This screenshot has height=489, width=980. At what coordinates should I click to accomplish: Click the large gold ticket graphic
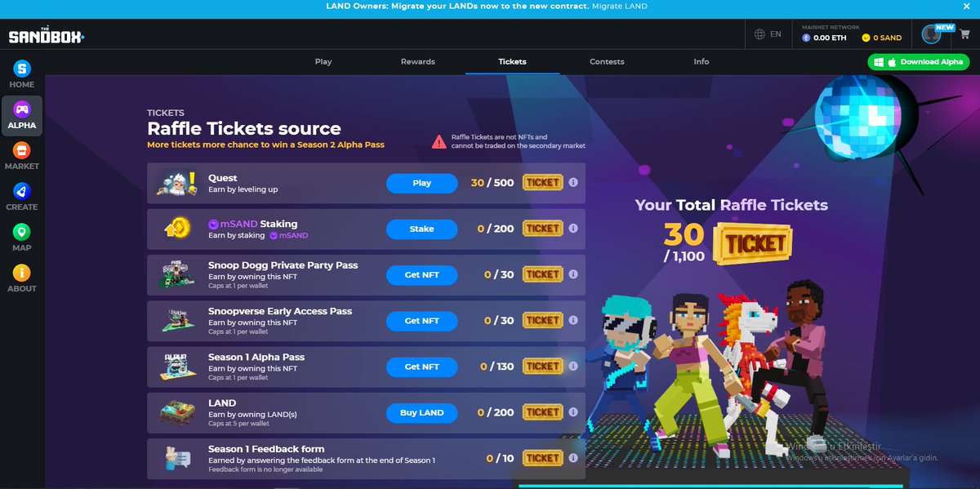point(752,242)
